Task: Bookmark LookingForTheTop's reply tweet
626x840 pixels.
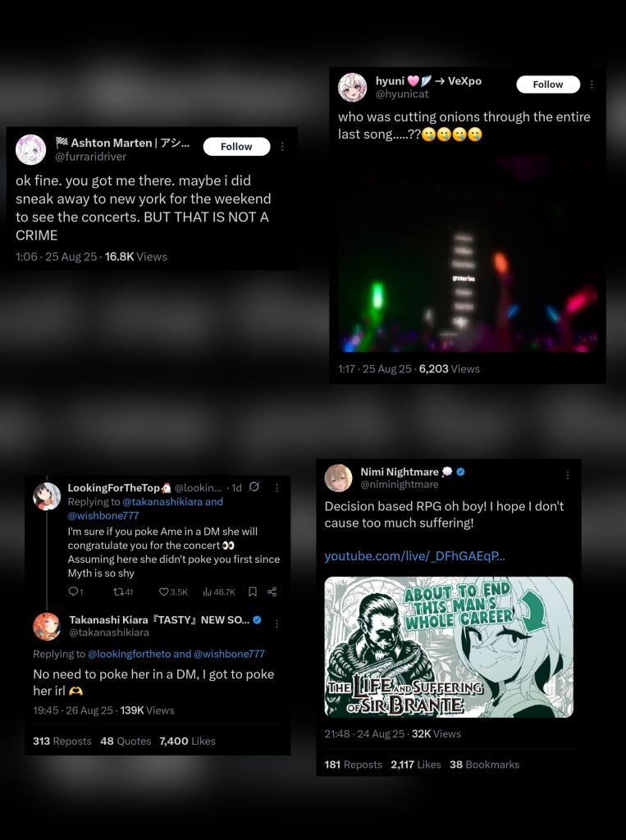Action: click(253, 591)
